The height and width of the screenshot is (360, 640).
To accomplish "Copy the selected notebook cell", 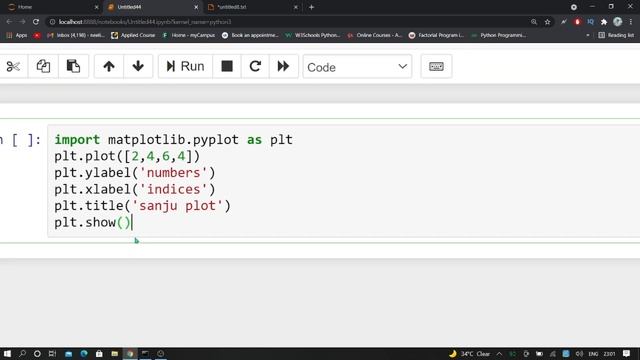I will 43,66.
